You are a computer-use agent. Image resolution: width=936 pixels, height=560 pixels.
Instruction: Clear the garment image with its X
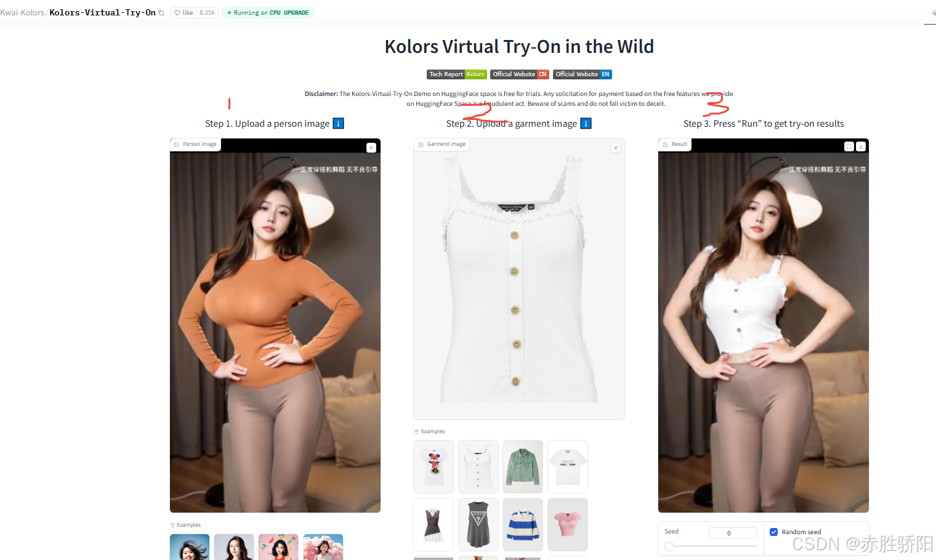click(616, 148)
